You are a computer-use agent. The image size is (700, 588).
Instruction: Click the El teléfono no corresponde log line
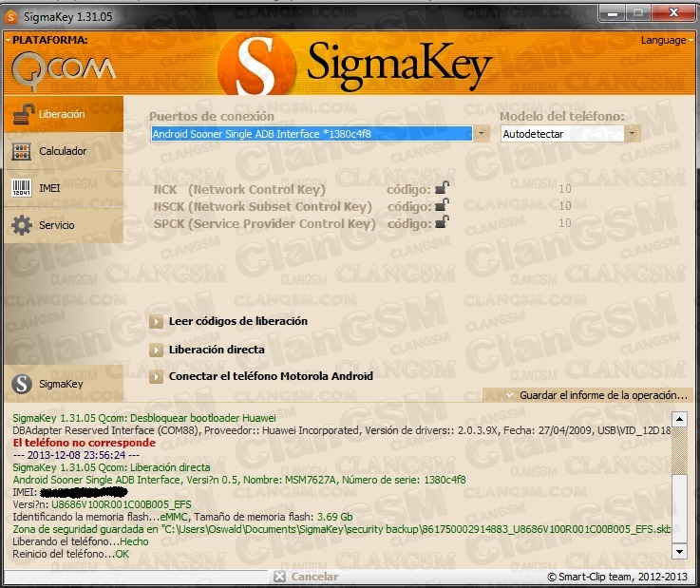(x=84, y=443)
